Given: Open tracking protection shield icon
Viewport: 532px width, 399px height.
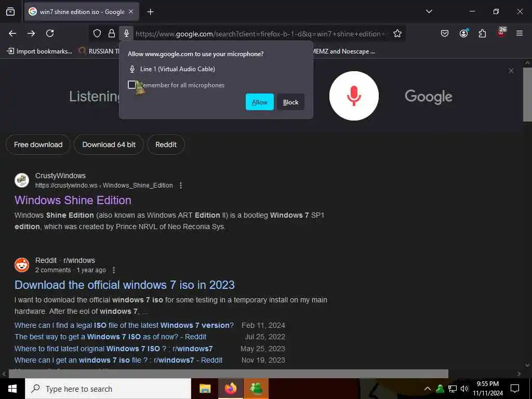Looking at the screenshot, I should 97,33.
